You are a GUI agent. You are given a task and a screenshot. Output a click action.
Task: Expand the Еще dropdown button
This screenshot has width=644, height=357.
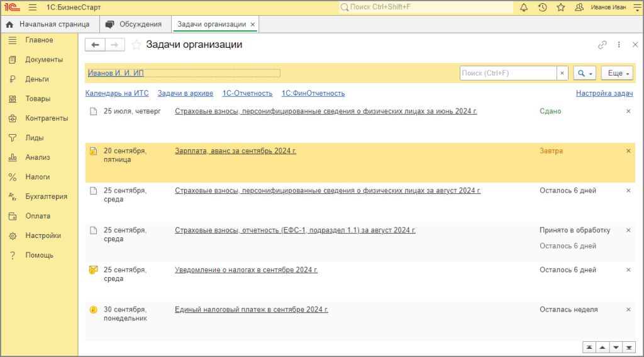[619, 73]
